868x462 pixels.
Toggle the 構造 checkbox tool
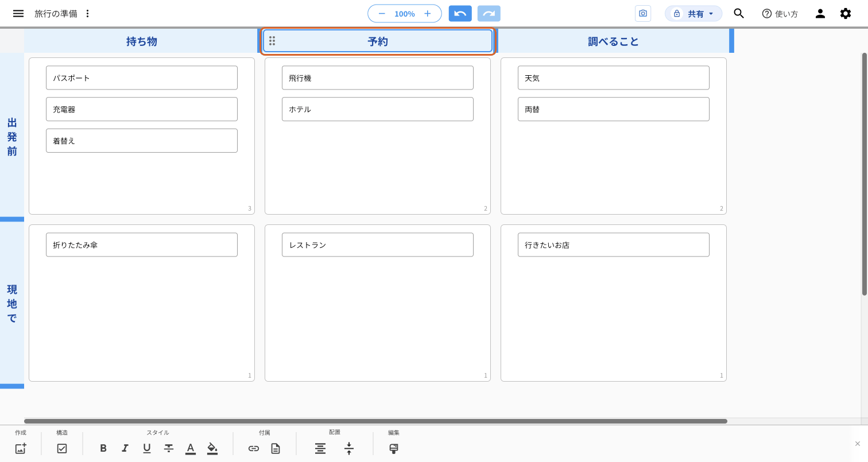(62, 449)
